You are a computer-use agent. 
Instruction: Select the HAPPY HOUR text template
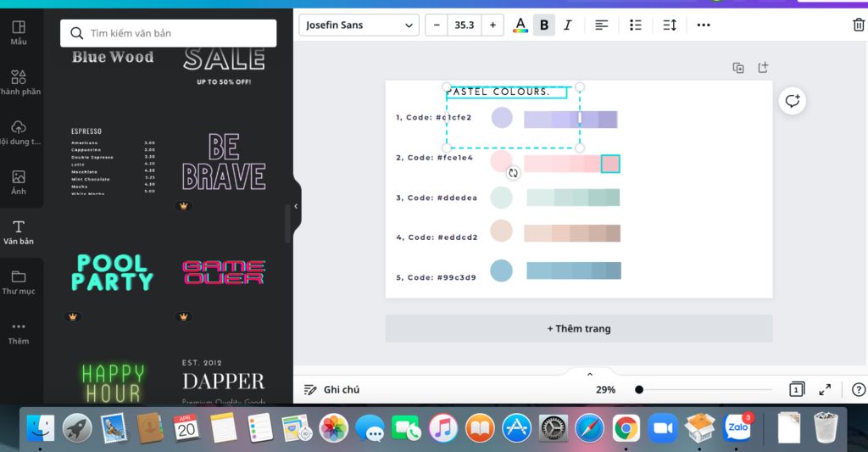pos(113,382)
